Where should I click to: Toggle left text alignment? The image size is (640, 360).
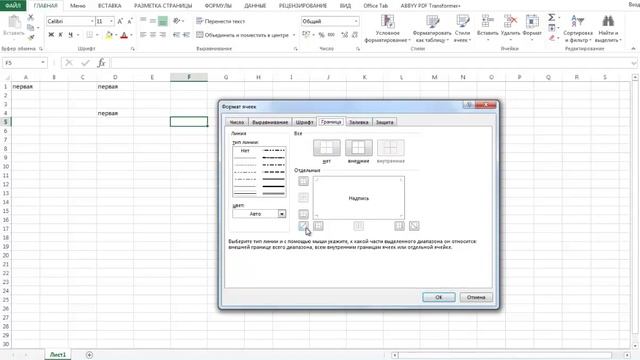[x=143, y=35]
